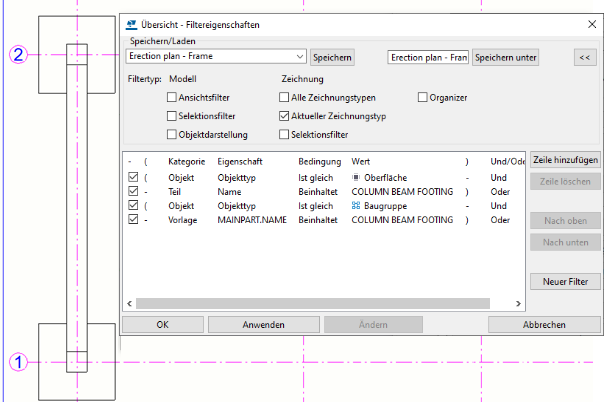Image resolution: width=604 pixels, height=402 pixels.
Task: Click the Anwenden button
Action: pos(263,324)
